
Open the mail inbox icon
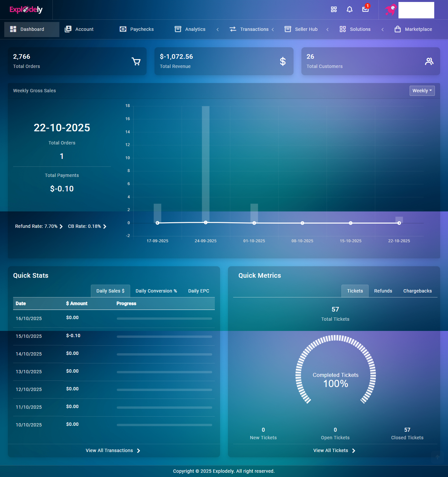[x=365, y=10]
